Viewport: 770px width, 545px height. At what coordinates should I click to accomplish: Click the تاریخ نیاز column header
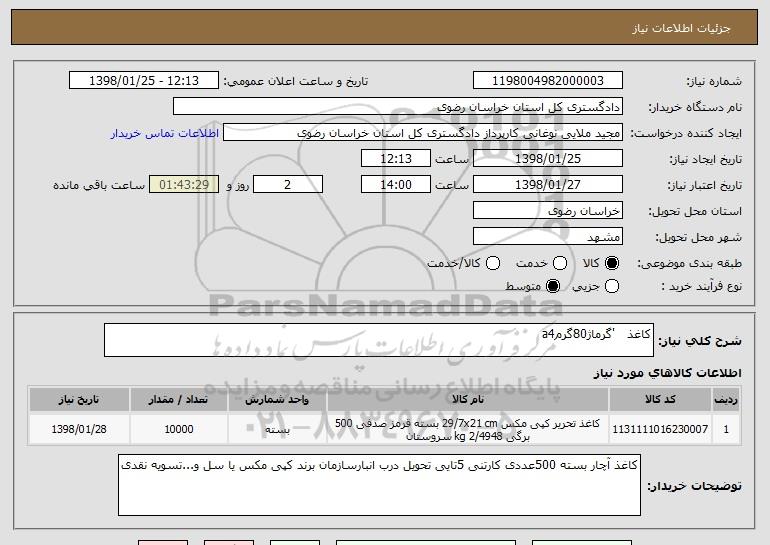click(x=79, y=400)
